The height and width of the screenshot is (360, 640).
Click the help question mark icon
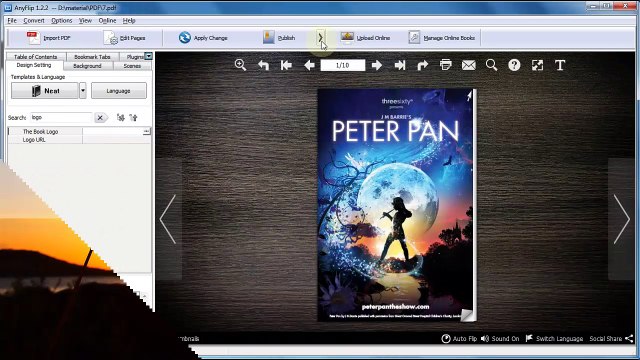tap(514, 65)
